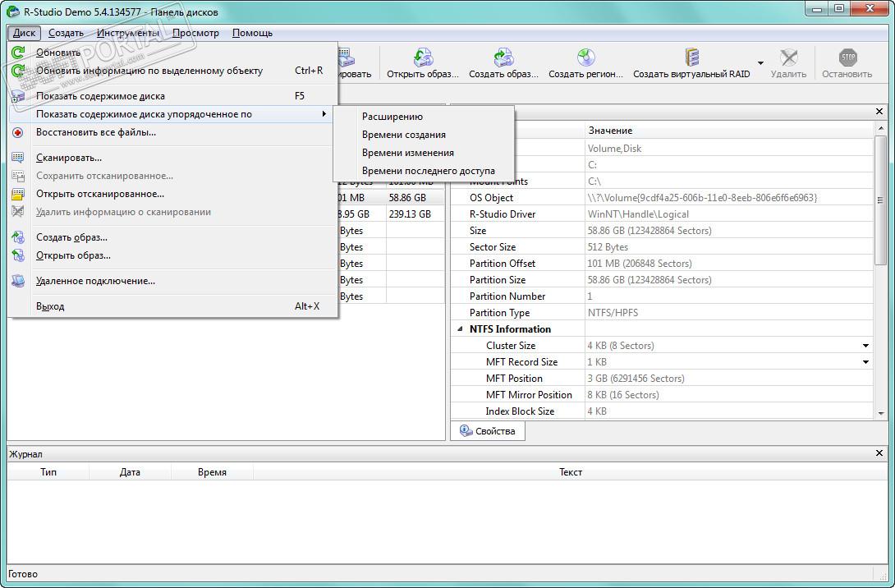Select the Времени создания submenu item
895x588 pixels.
[424, 135]
